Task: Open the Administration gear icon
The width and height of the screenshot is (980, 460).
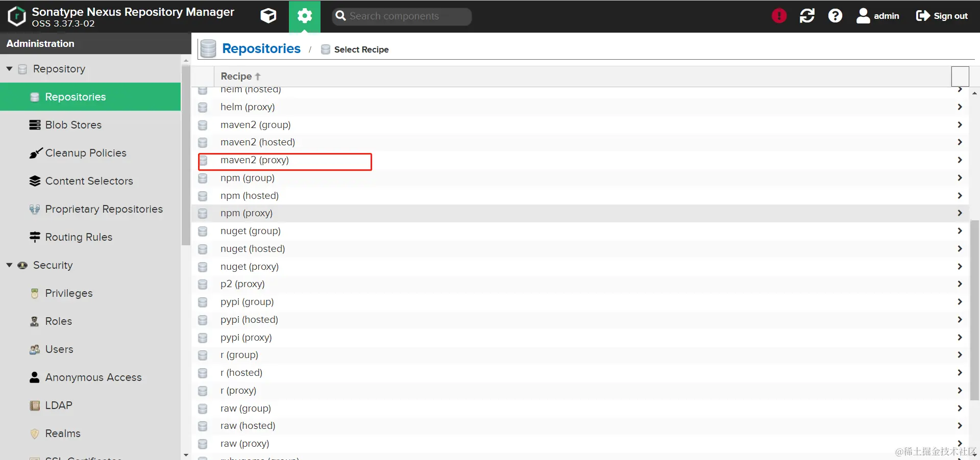Action: (305, 16)
